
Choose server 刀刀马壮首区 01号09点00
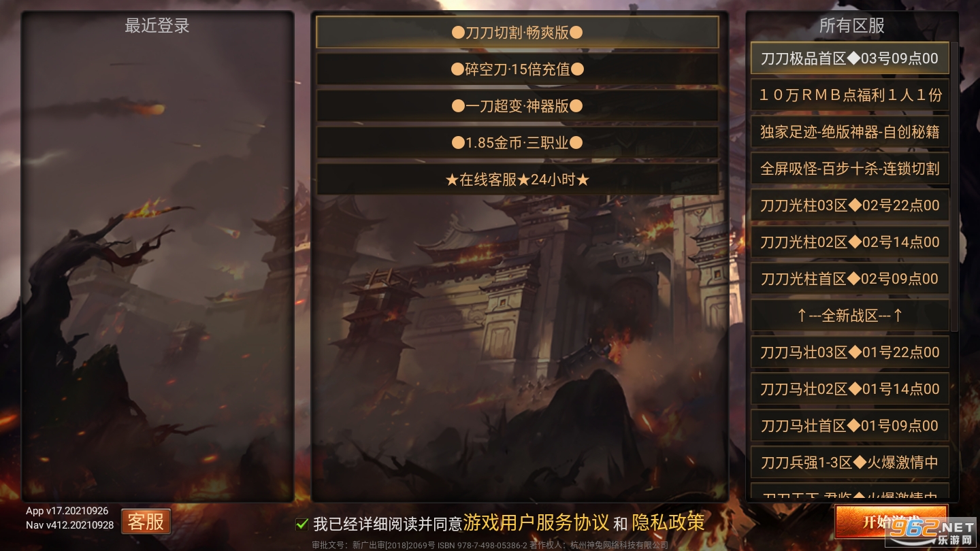point(849,425)
